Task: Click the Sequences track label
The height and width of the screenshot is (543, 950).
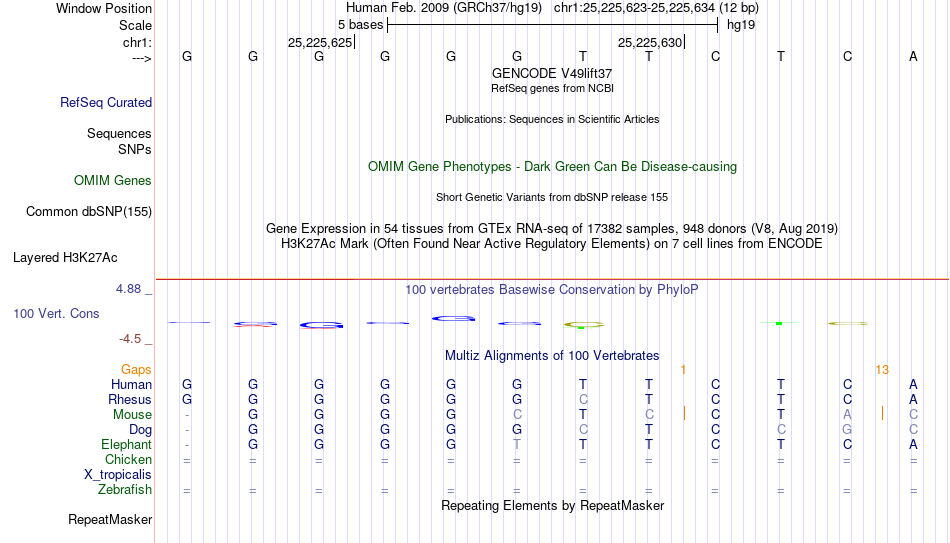Action: tap(119, 133)
